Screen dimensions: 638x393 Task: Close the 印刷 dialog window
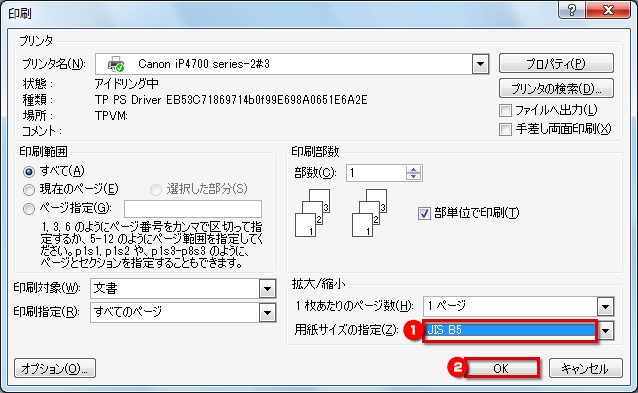coord(608,10)
